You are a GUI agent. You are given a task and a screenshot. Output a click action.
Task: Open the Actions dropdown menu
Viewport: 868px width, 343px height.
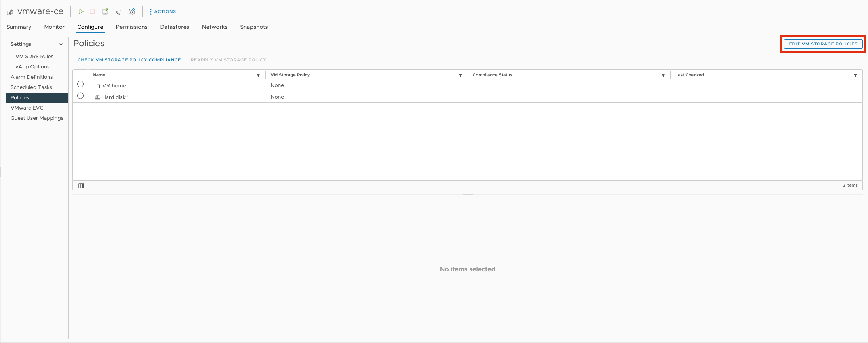[163, 11]
